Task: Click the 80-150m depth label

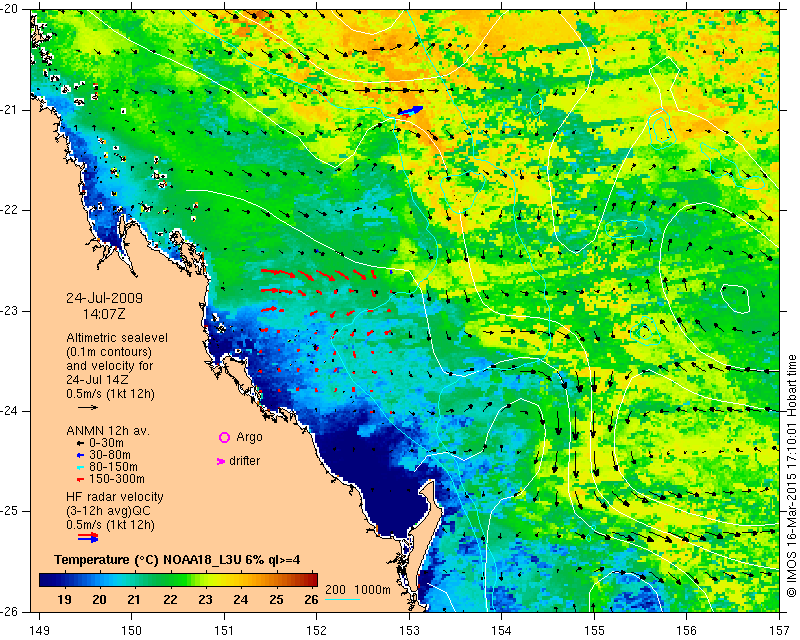Action: click(x=113, y=467)
